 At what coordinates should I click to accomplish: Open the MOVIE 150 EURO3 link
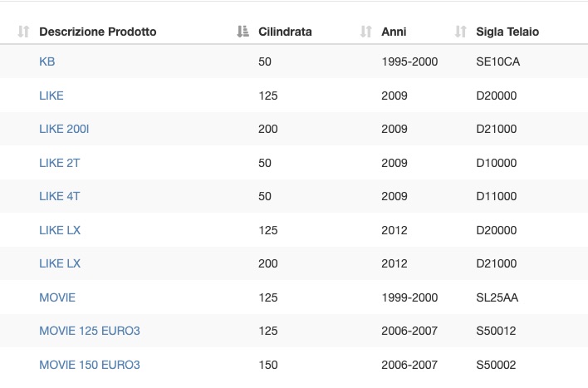click(90, 365)
